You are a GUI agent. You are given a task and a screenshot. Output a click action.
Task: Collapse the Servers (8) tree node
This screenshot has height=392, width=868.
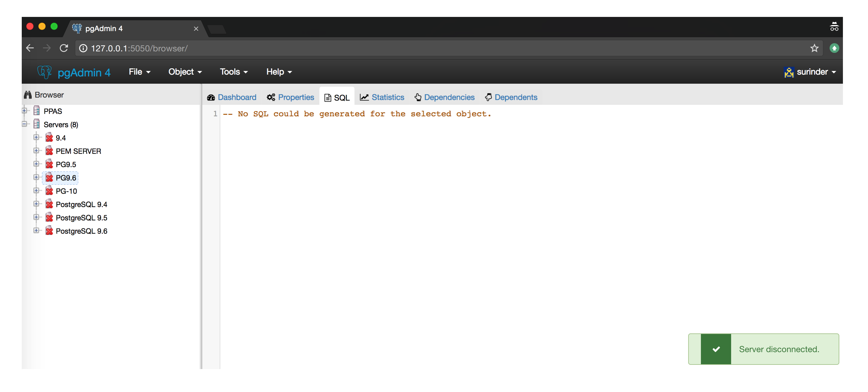[24, 124]
